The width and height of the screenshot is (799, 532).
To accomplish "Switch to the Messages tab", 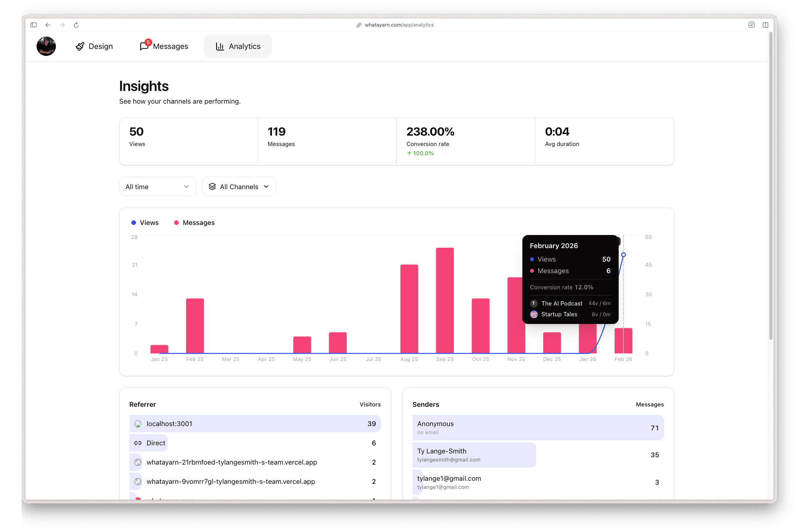I will click(163, 46).
